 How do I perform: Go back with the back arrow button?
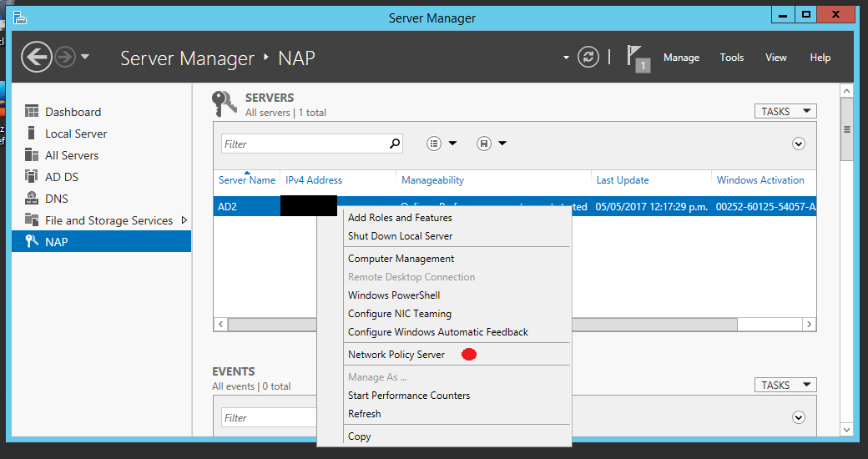(37, 57)
